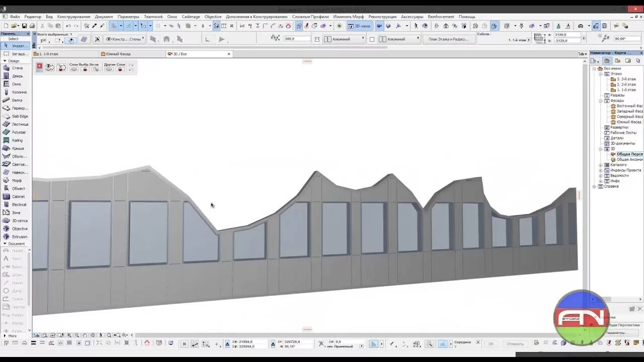Select the Cabinet tool

point(15,197)
